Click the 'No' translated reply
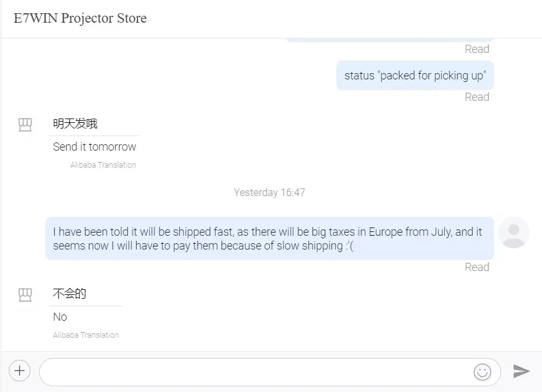Viewport: 542px width, 392px height. [60, 317]
